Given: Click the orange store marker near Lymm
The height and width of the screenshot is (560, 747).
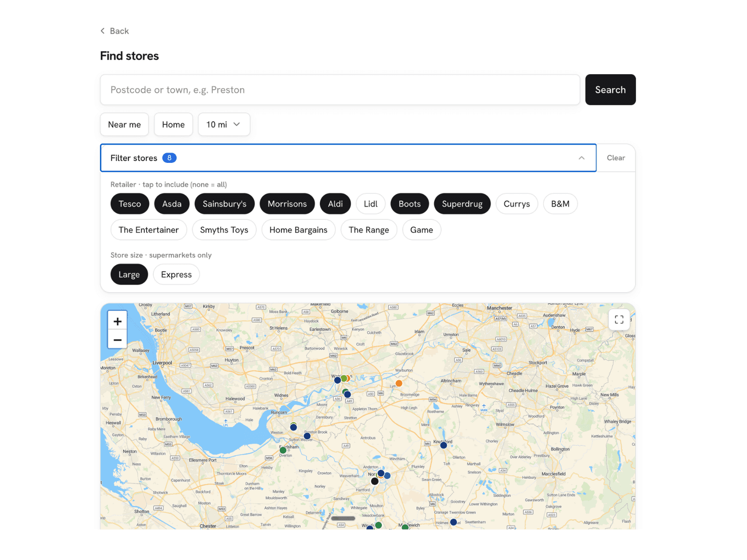Looking at the screenshot, I should point(399,383).
